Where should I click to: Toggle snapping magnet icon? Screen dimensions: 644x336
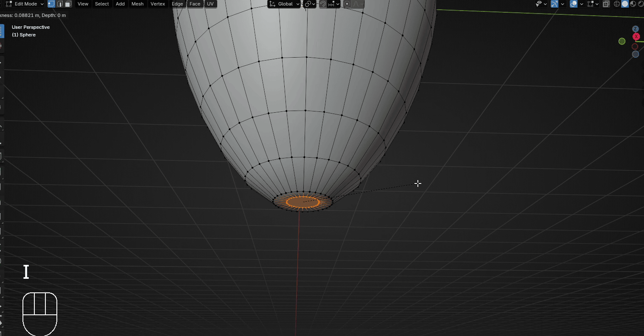tap(323, 4)
